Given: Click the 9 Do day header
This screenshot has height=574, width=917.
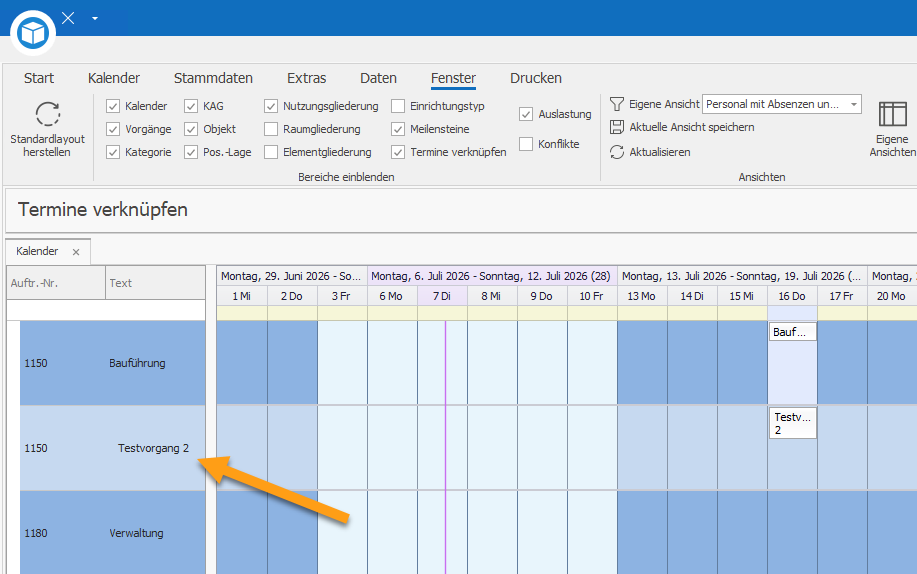Looking at the screenshot, I should click(x=542, y=296).
